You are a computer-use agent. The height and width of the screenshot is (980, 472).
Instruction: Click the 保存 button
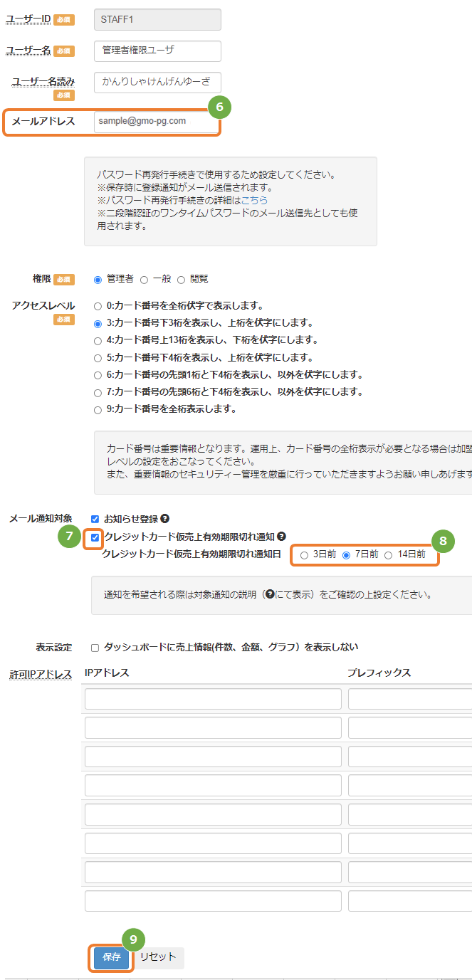click(x=112, y=957)
